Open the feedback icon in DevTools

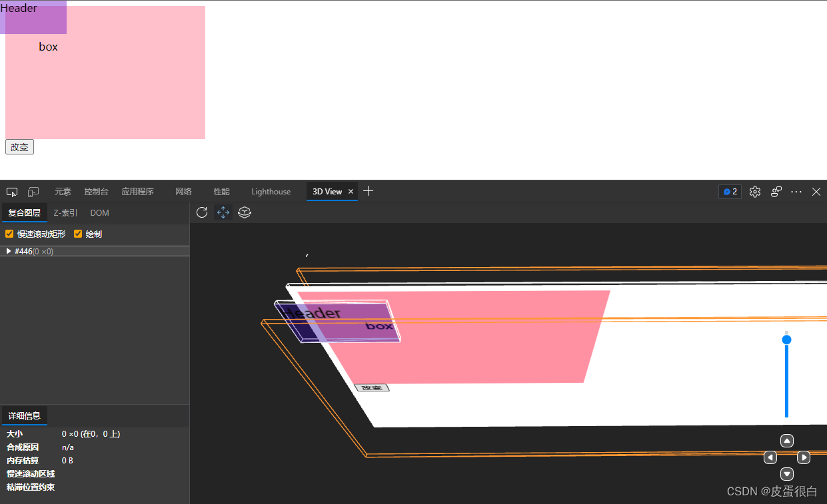click(x=776, y=192)
